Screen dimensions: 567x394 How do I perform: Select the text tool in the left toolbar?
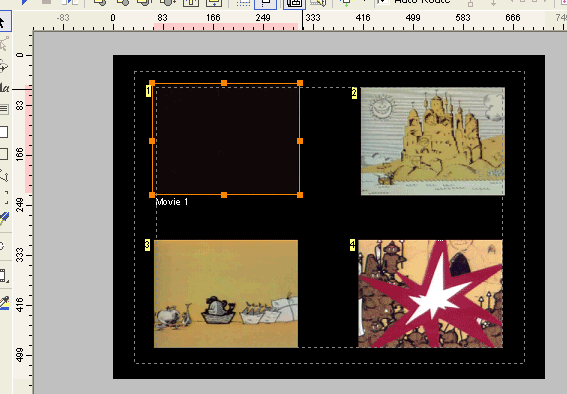pos(4,87)
